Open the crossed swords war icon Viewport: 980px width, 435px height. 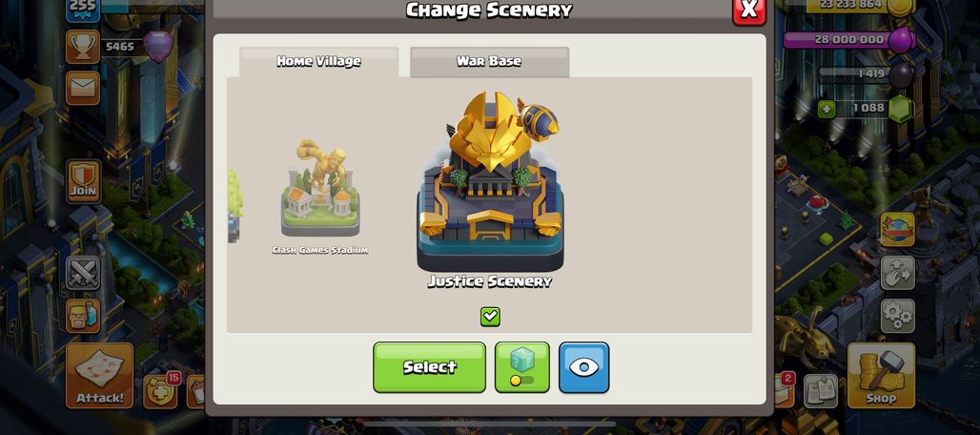83,273
